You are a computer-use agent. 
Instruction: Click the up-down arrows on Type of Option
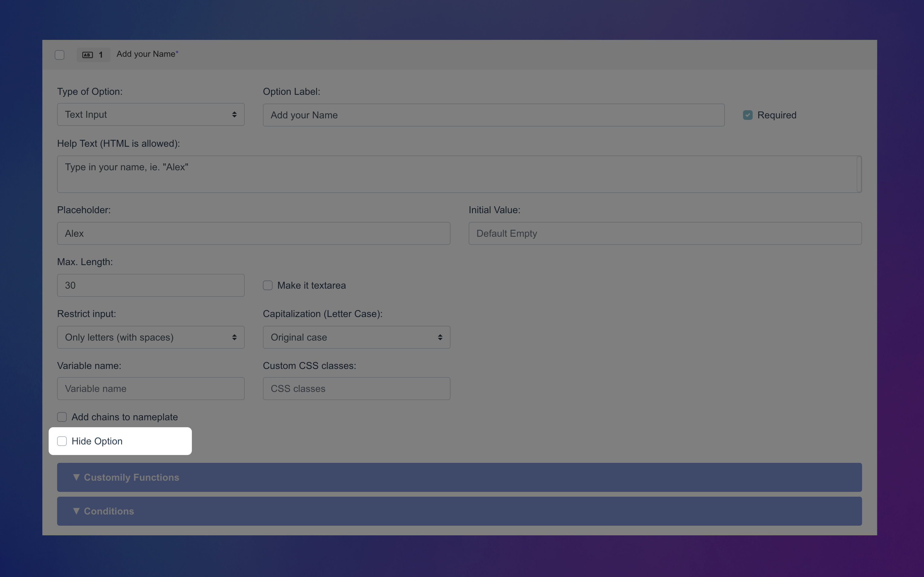pos(234,114)
